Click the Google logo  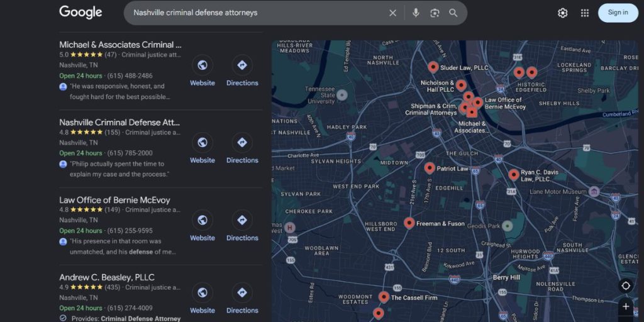80,13
